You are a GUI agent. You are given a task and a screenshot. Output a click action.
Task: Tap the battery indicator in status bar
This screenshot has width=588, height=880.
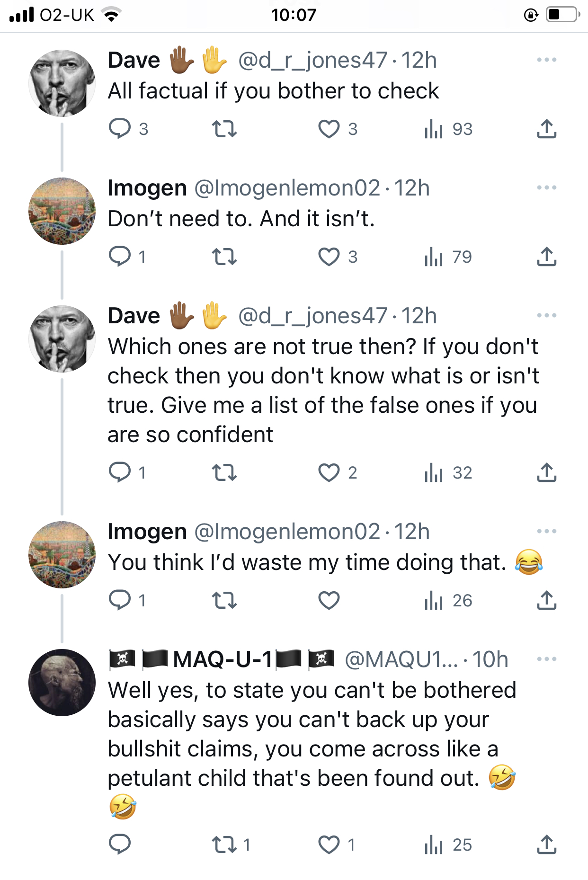pos(562,15)
